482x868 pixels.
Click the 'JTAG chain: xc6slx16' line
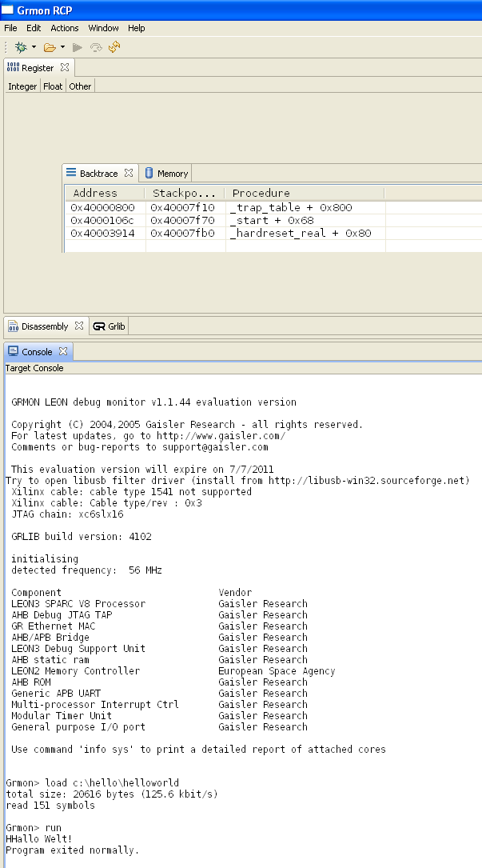pos(67,514)
